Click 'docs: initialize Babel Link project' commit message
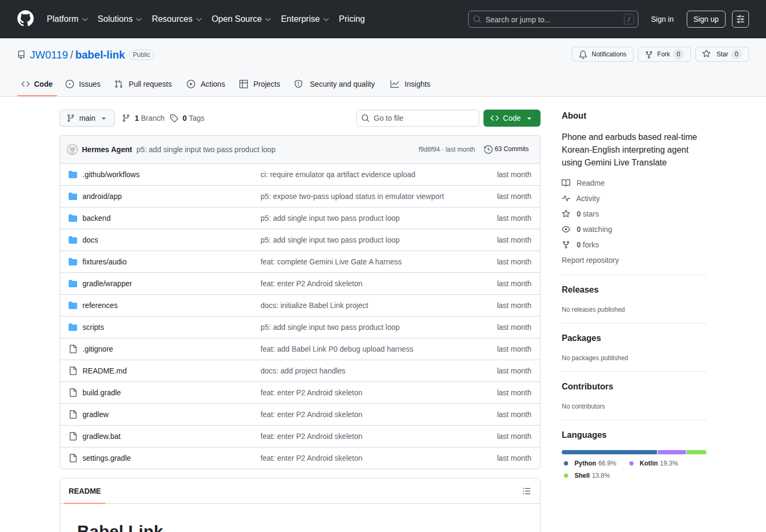Image resolution: width=766 pixels, height=532 pixels. point(314,305)
